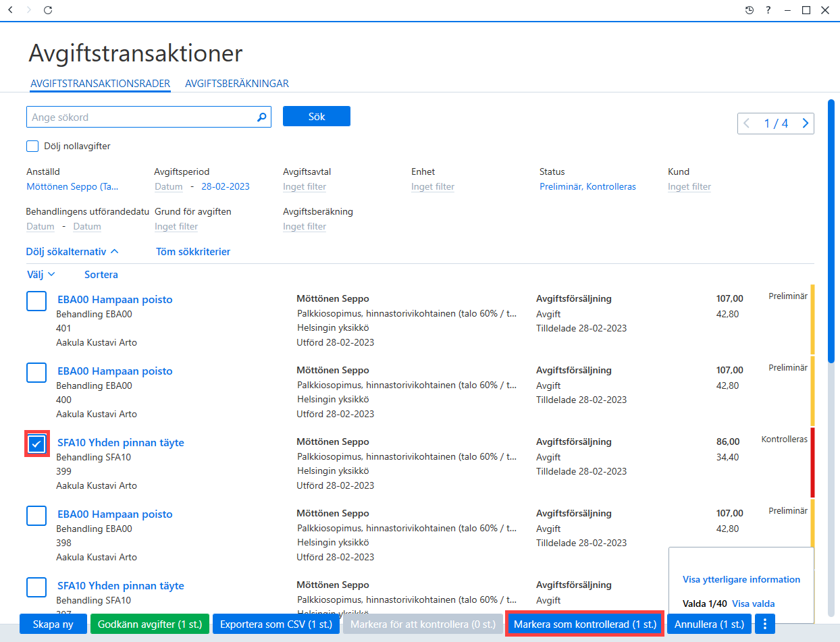
Task: Check the first EBA00 Hampaan poisto row 401
Action: point(36,300)
